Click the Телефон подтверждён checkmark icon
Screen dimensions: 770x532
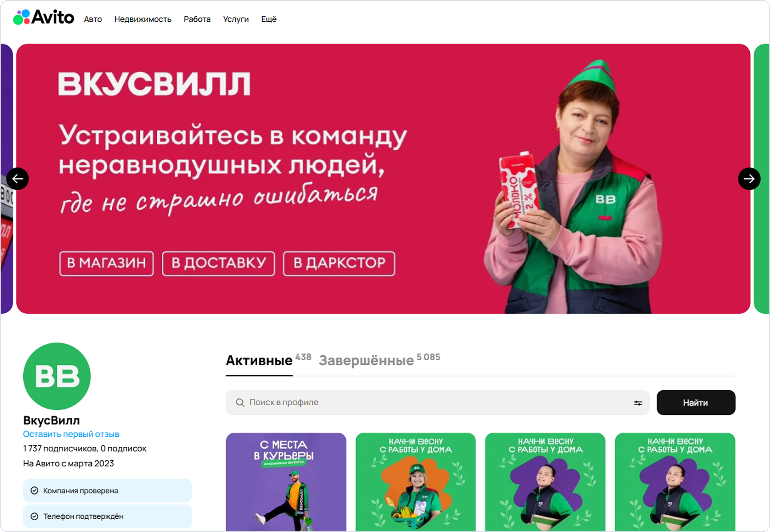click(34, 516)
